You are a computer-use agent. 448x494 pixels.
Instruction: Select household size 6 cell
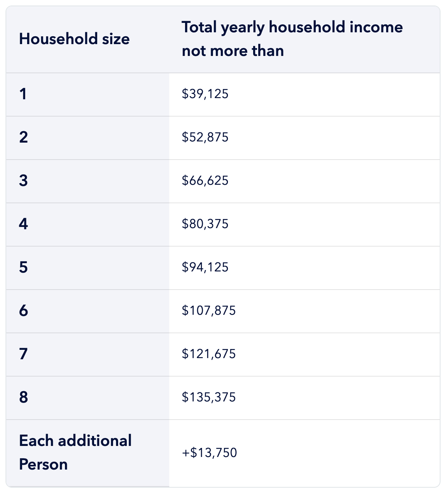(24, 311)
